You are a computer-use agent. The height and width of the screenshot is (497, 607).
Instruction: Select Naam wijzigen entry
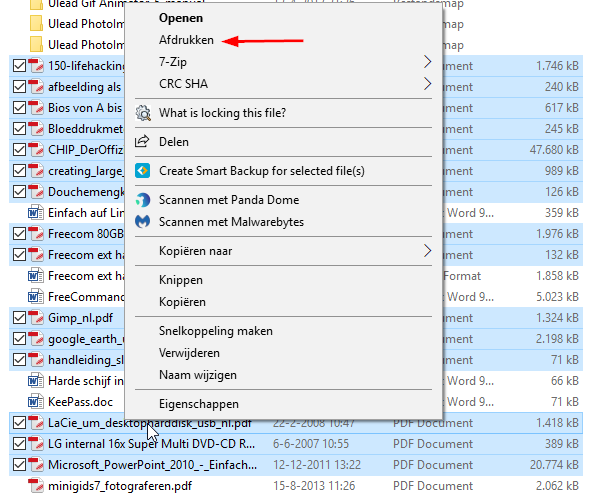click(x=198, y=375)
